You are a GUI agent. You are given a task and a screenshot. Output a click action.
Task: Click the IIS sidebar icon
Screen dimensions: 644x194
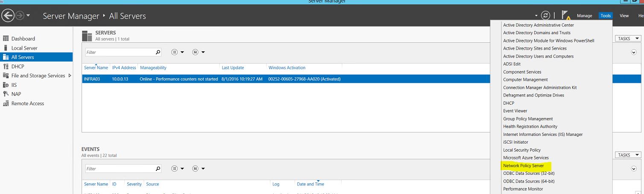(6, 85)
